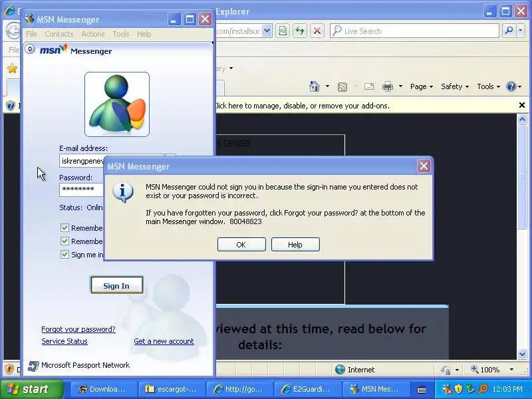The width and height of the screenshot is (532, 399).
Task: Click the Home icon in Internet Explorer
Action: [315, 86]
